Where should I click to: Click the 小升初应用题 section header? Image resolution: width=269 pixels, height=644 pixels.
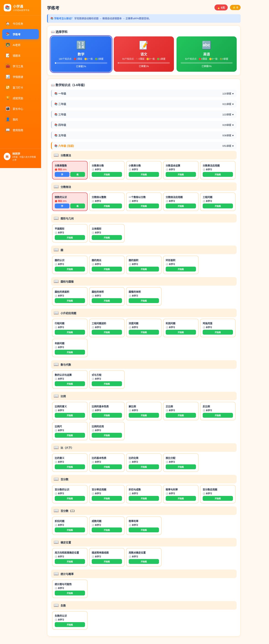144,313
